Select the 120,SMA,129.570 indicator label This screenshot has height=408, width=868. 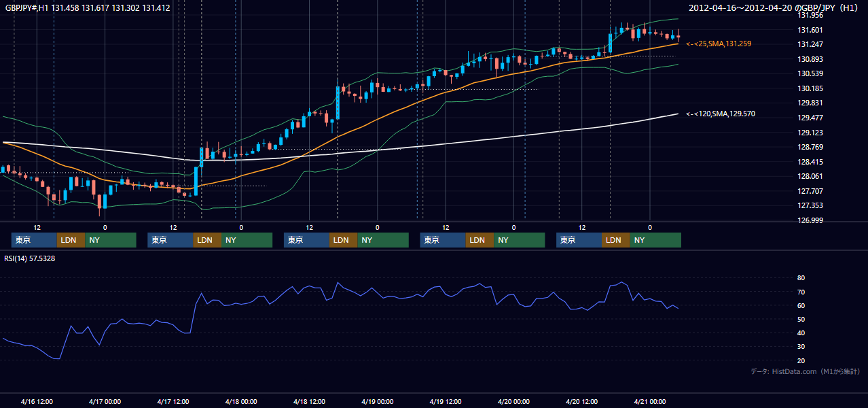point(721,114)
